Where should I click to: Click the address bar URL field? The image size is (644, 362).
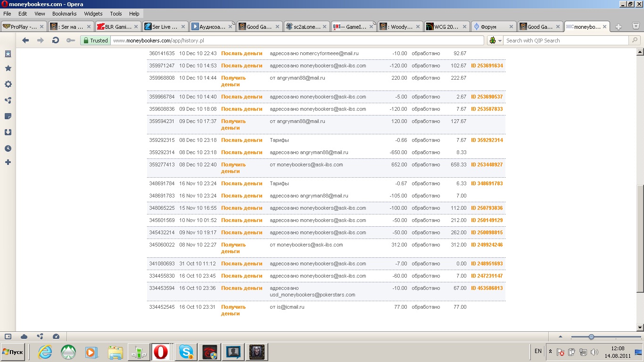pos(297,41)
